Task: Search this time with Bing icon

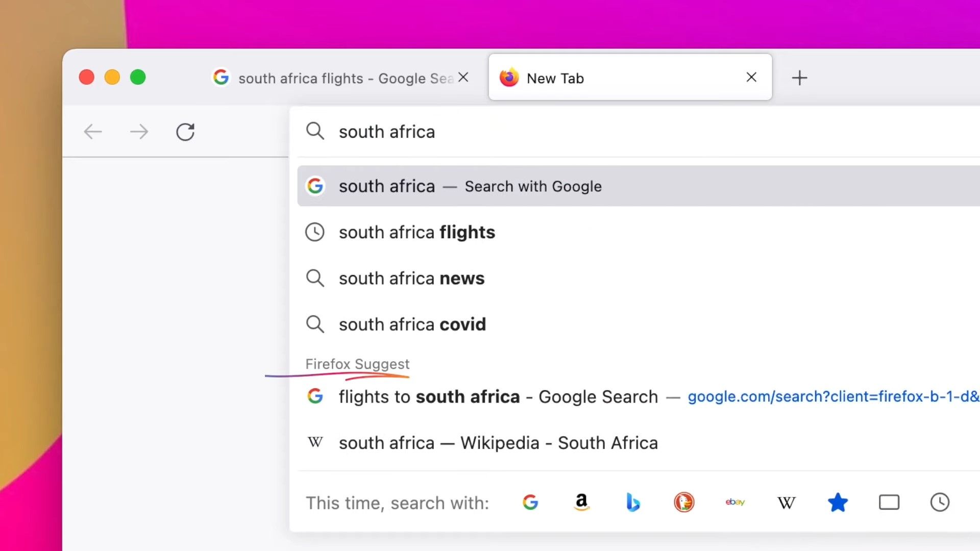Action: 633,503
